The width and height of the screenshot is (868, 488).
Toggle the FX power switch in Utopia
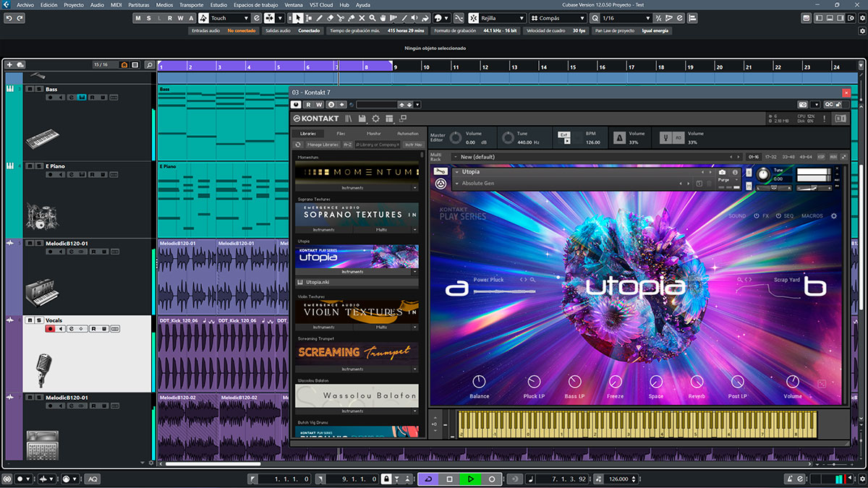coord(757,215)
